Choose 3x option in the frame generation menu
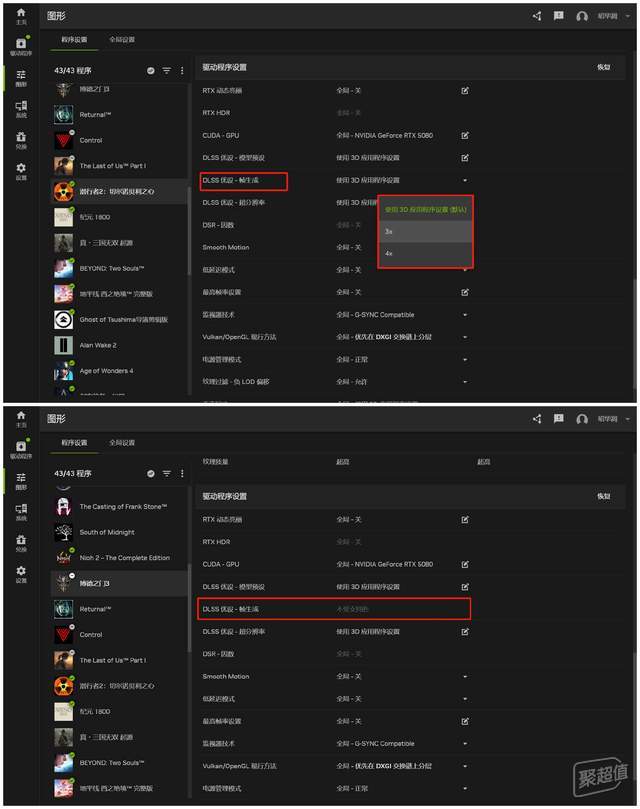 pos(425,232)
